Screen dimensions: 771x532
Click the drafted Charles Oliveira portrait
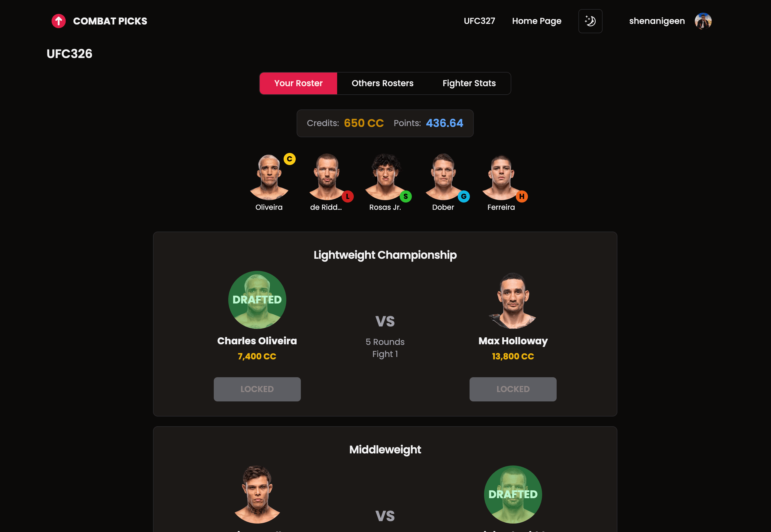(257, 300)
